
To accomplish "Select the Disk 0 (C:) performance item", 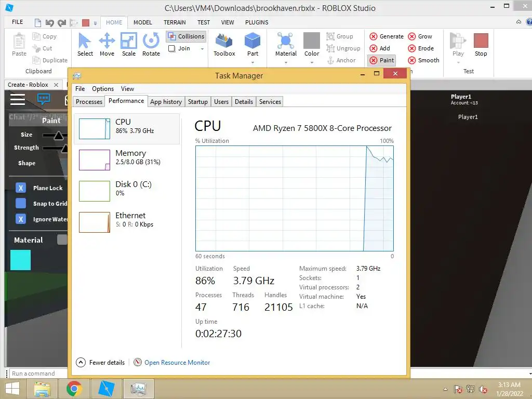I will 126,191.
